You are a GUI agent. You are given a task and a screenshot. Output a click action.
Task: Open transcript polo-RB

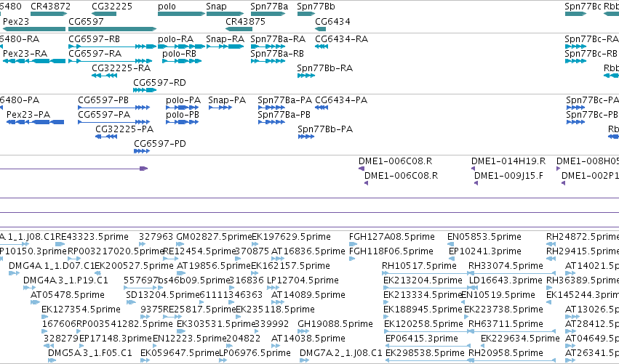click(x=182, y=61)
